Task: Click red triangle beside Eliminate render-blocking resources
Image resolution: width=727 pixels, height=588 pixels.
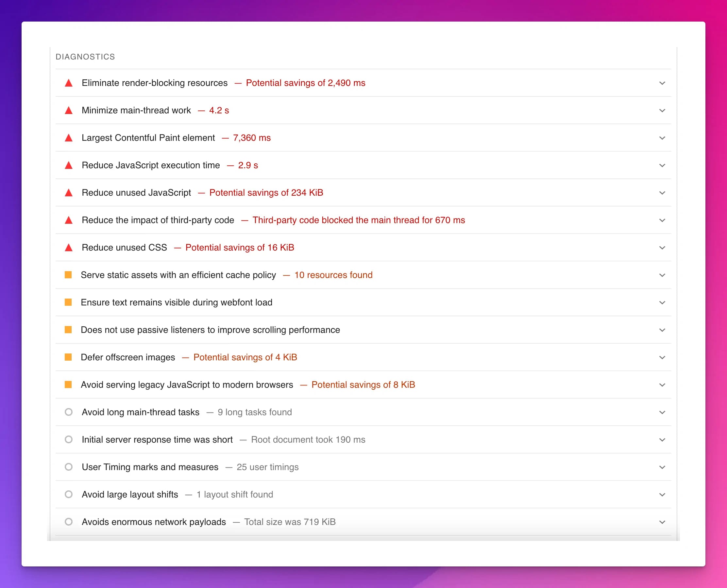Action: pos(69,83)
